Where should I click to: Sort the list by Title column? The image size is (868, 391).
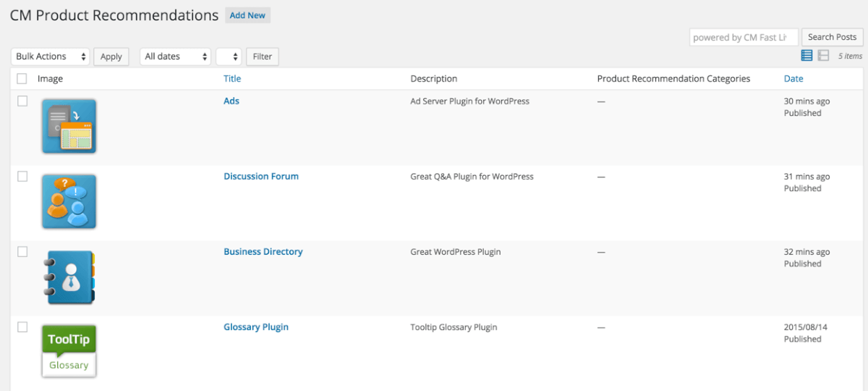coord(232,79)
